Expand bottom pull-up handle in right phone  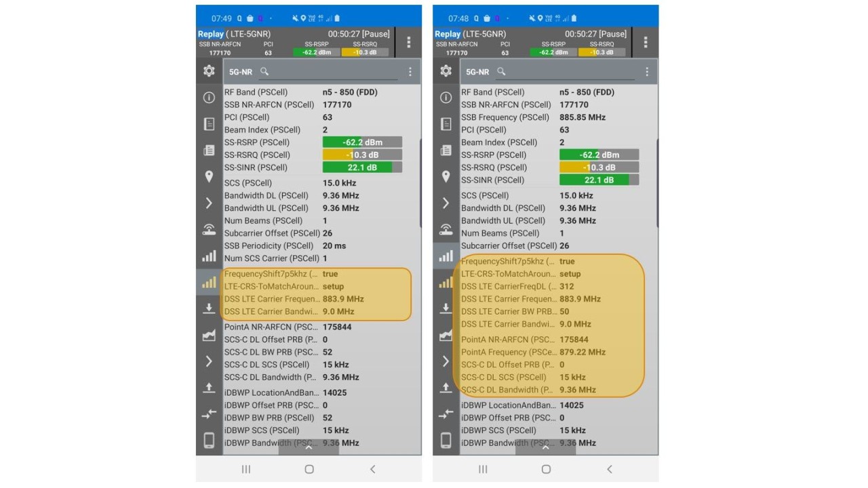[545, 447]
